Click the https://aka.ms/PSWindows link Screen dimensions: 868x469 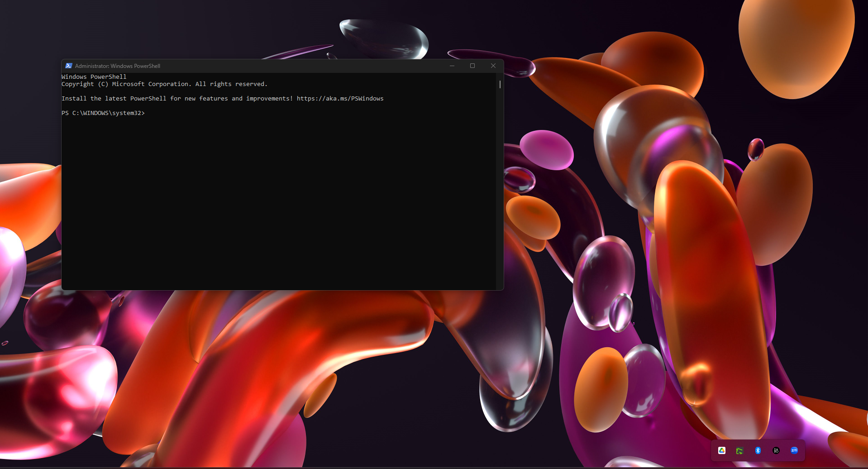340,98
